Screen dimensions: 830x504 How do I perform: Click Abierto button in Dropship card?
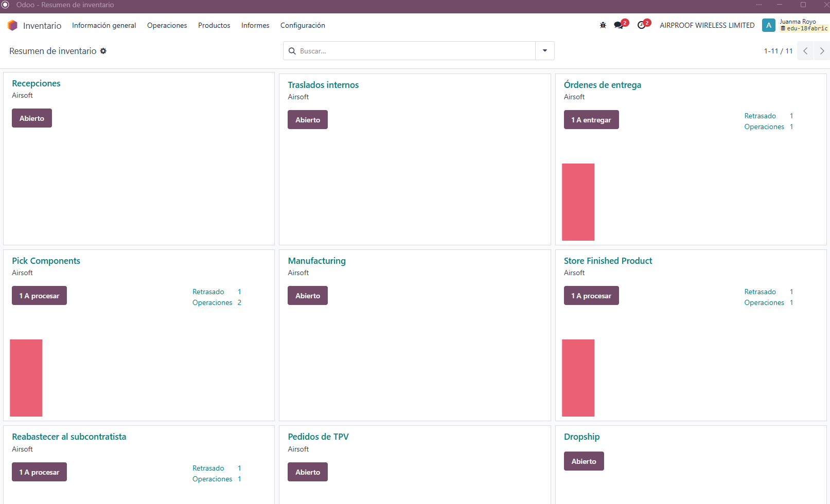584,461
